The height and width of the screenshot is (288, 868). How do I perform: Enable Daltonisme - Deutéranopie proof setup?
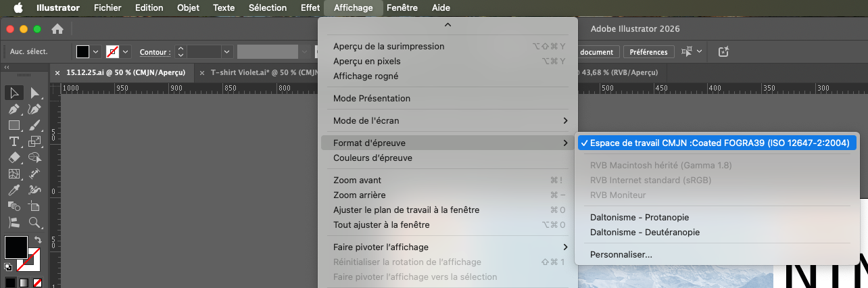coord(644,232)
